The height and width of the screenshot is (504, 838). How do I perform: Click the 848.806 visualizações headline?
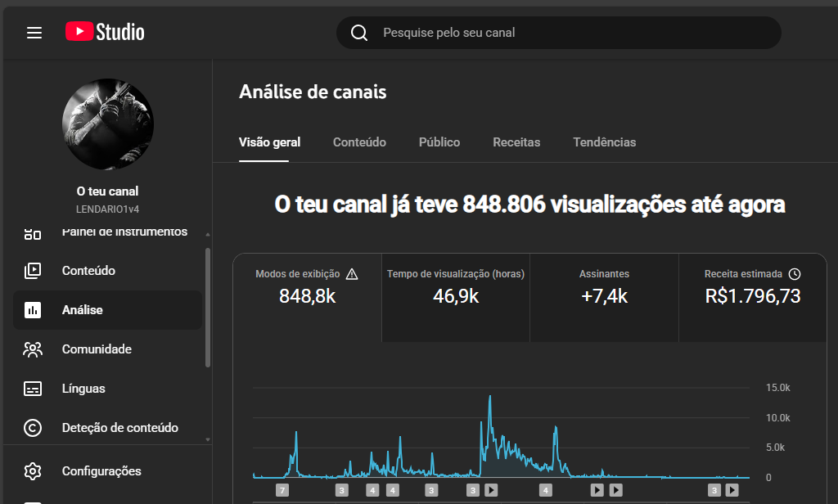(x=529, y=205)
